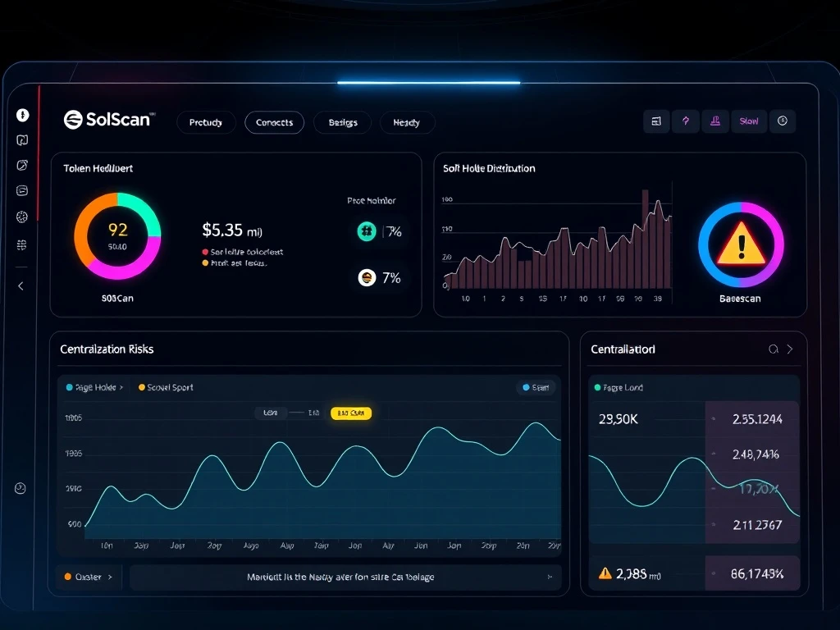Click the message bar text at bottom
This screenshot has height=630, width=840.
(340, 577)
